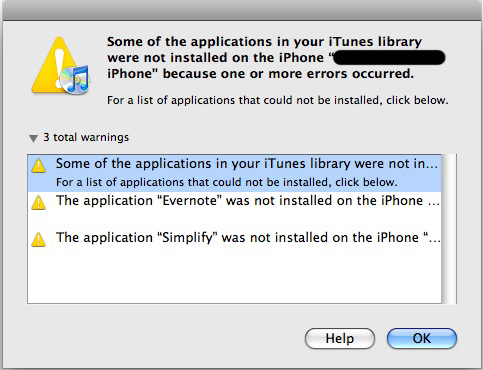The width and height of the screenshot is (483, 370).
Task: Click the "For a list of applications" description line
Action: 277,100
